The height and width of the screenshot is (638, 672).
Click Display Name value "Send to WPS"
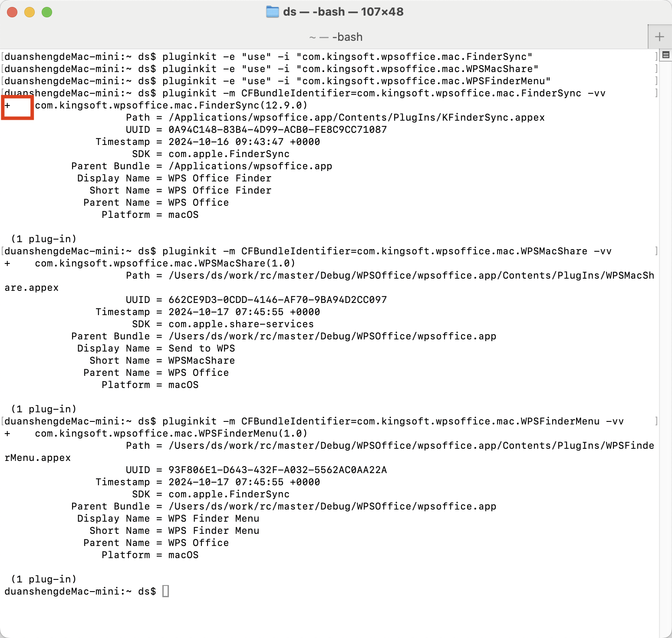[201, 349]
